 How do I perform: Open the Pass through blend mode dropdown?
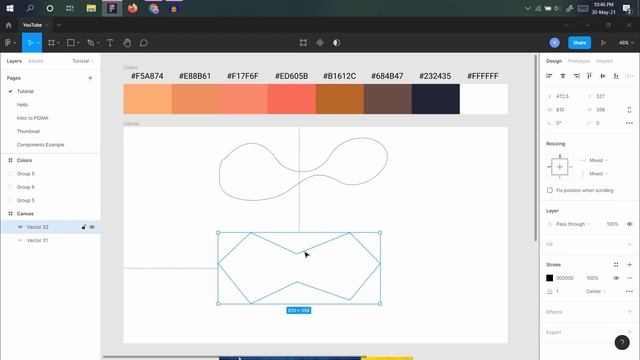pos(573,224)
